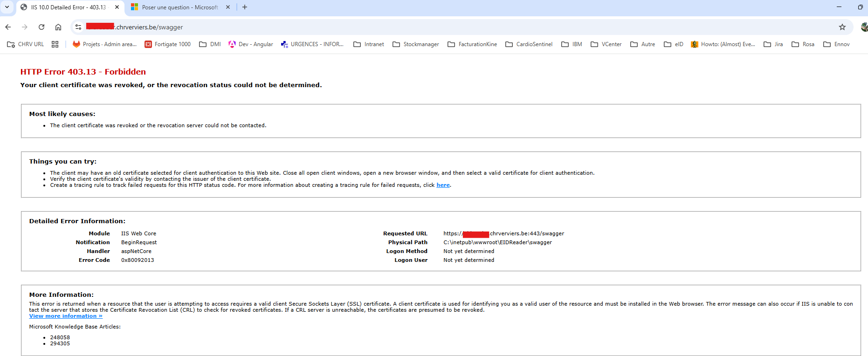The height and width of the screenshot is (356, 868).
Task: Click knowledge base article number 294305
Action: pos(60,343)
